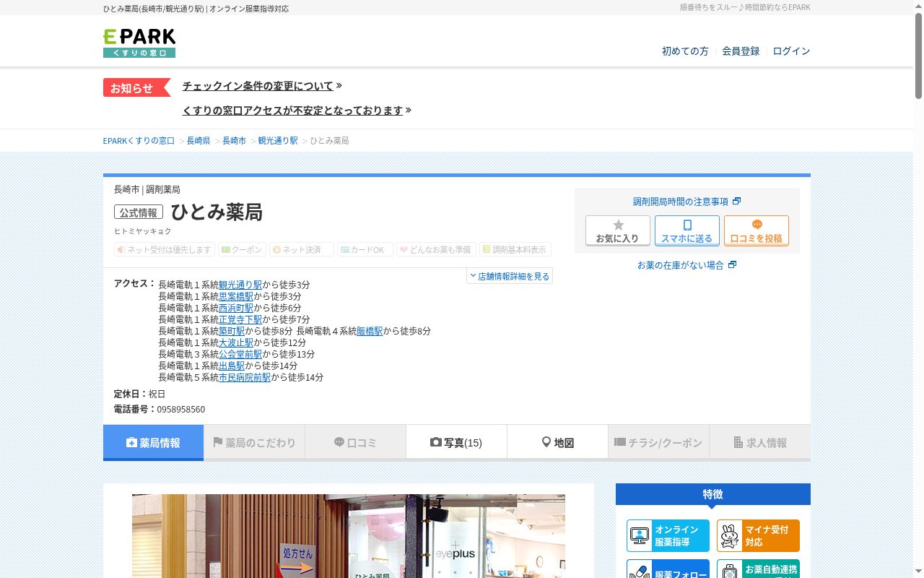Open 賑橋駅 station link
The image size is (924, 578).
pos(370,331)
